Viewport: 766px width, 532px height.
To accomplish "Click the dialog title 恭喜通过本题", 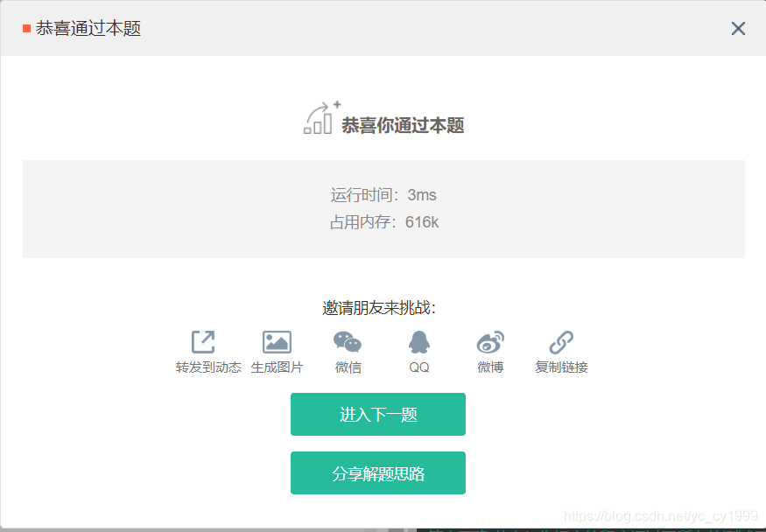I will pyautogui.click(x=88, y=28).
